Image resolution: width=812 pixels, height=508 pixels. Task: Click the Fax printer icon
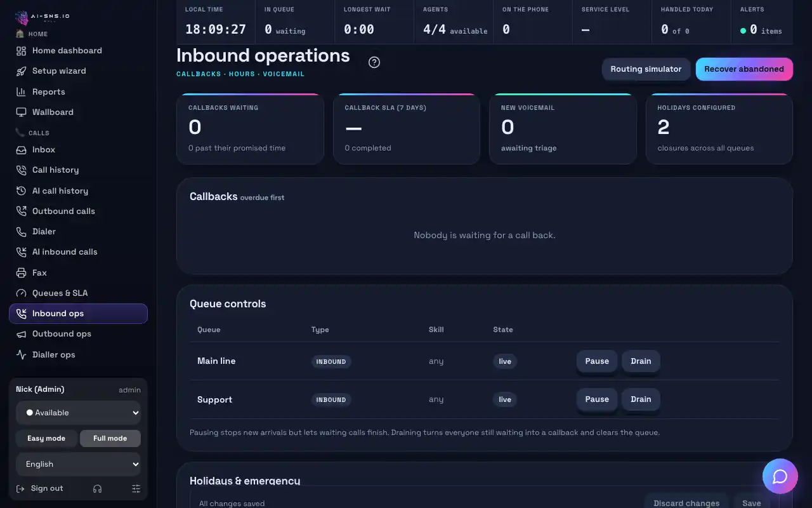(21, 272)
